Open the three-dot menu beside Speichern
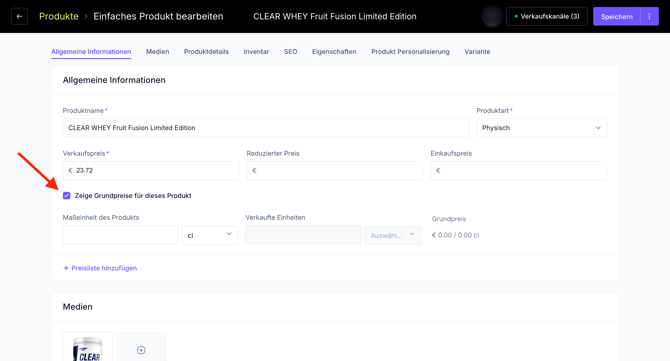 pos(649,17)
